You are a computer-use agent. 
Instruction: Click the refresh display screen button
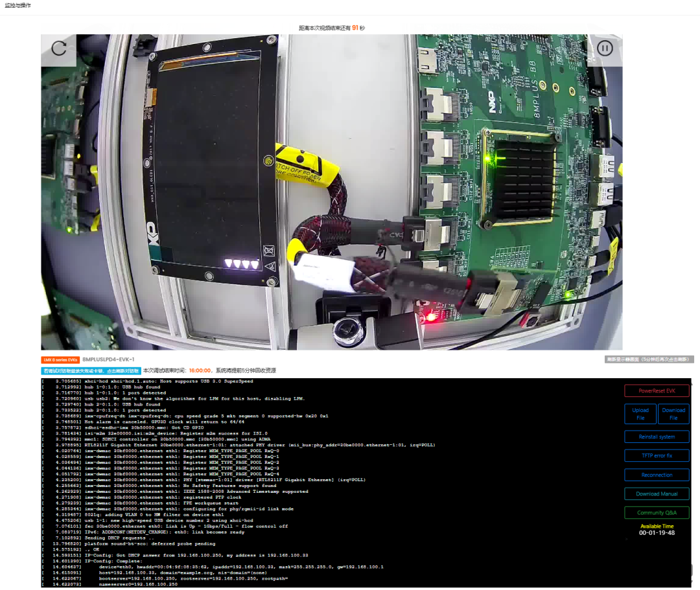coord(648,358)
